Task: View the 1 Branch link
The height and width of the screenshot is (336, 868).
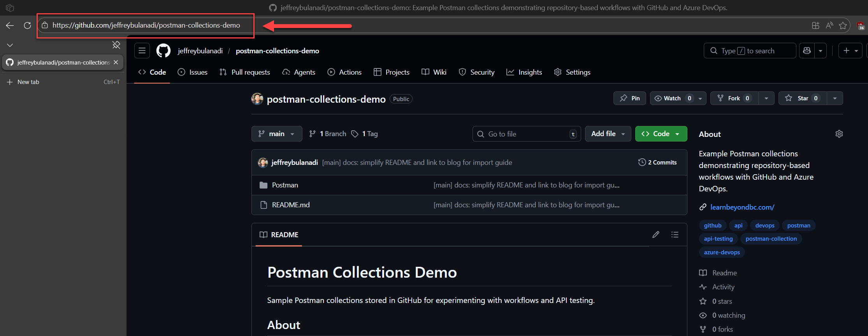Action: pos(328,134)
